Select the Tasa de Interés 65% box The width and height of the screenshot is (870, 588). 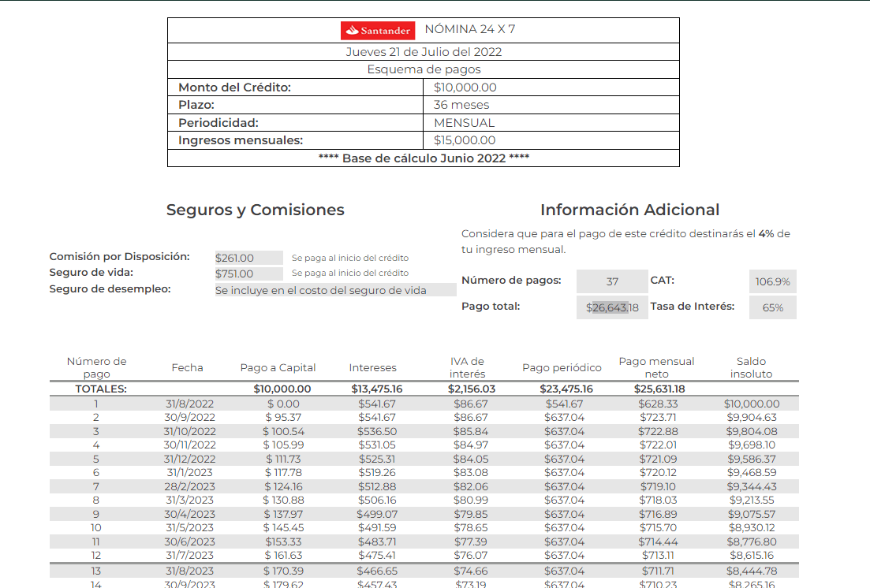772,307
